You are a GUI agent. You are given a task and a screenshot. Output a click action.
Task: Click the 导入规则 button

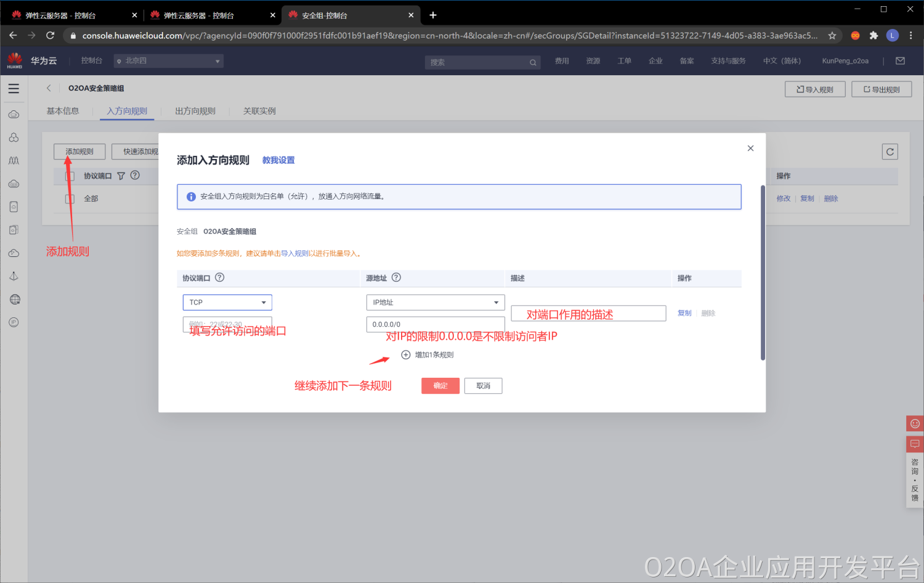click(x=815, y=89)
